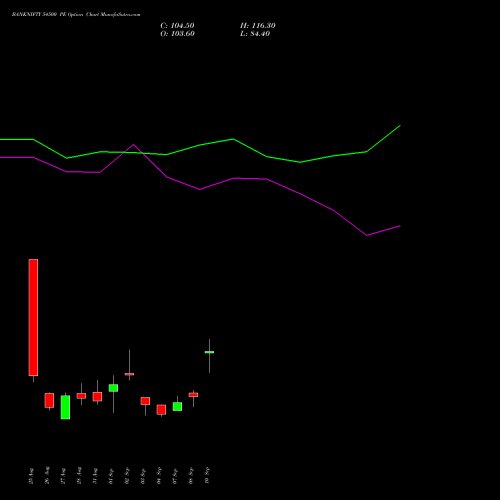Viewport: 500px width, 500px height.
Task: Click the red 08 Sep candlestick
Action: pos(193,395)
